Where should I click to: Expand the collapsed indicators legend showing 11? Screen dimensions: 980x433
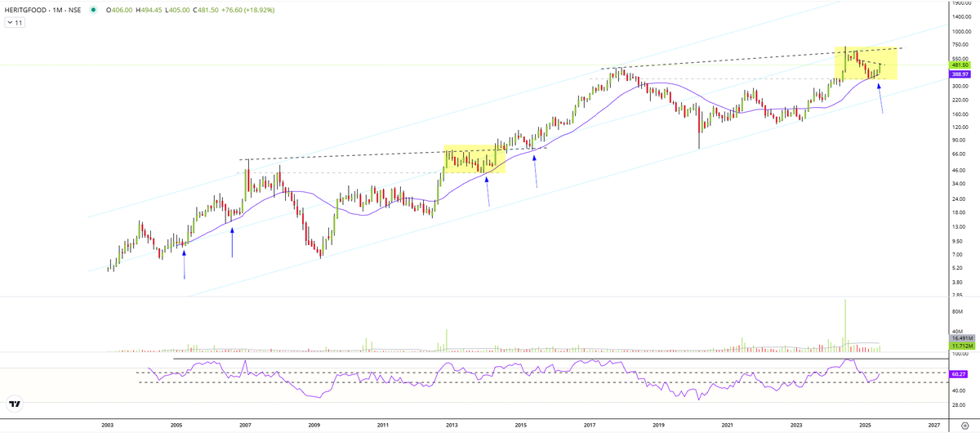(x=16, y=23)
